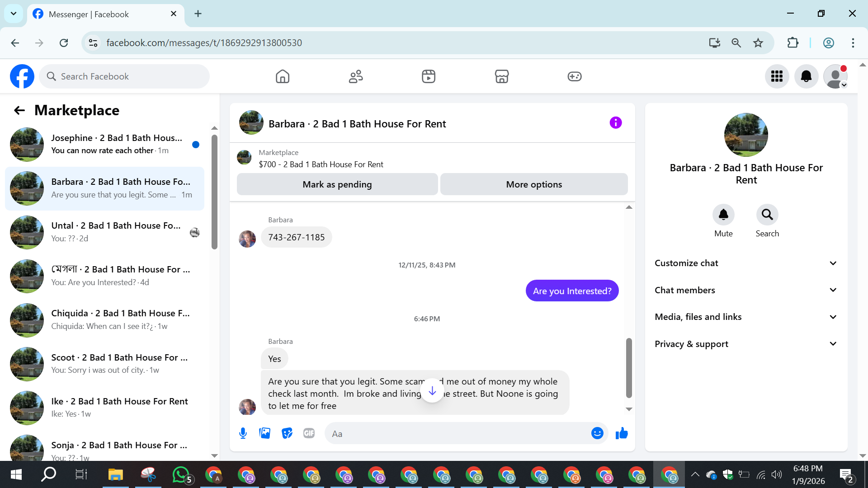The image size is (868, 488).
Task: Open the Friends tab in top navigation
Action: [x=356, y=76]
